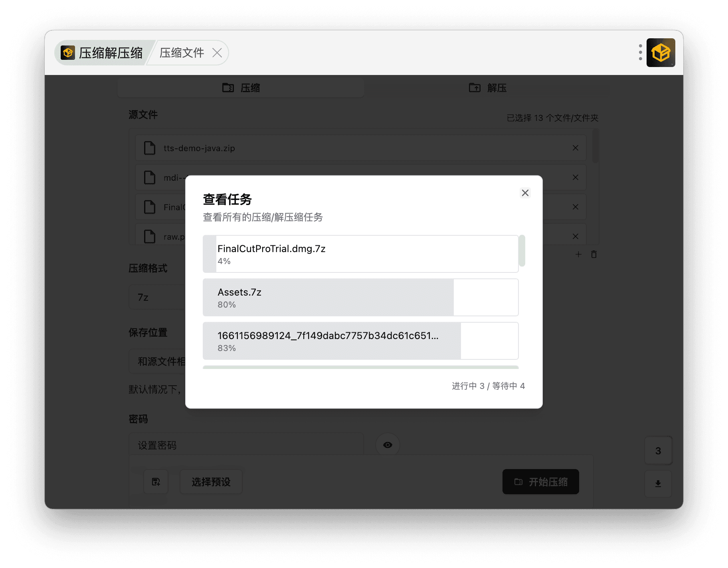The width and height of the screenshot is (728, 568).
Task: Click the save preset icon button
Action: [x=156, y=482]
